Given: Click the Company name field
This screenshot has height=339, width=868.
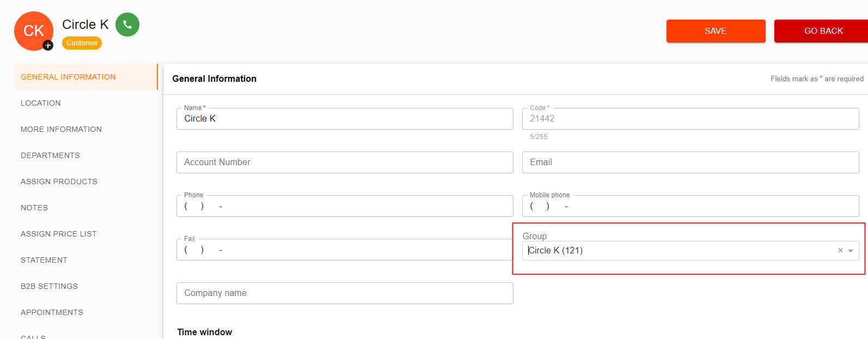Looking at the screenshot, I should [345, 293].
